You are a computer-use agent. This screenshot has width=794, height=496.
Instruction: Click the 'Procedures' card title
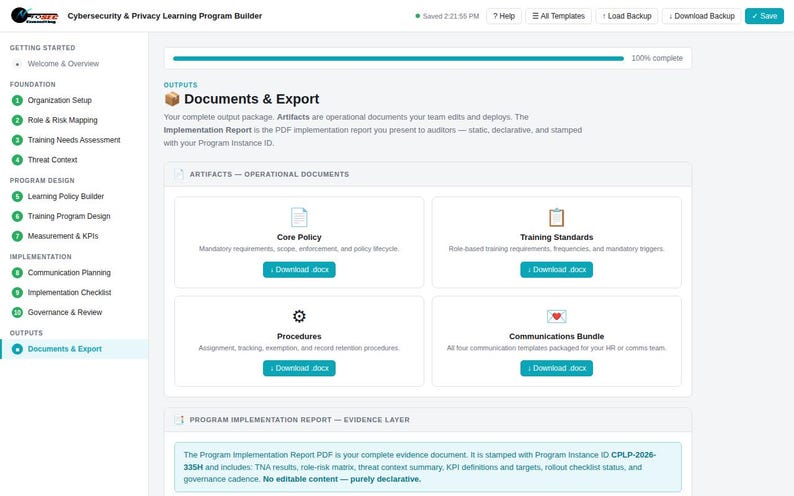(x=299, y=336)
